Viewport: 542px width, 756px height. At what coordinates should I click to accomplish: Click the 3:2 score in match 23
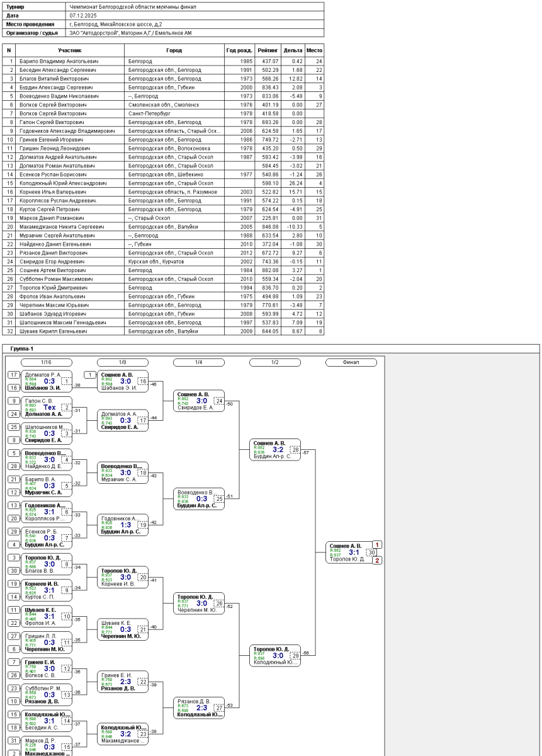point(126,733)
